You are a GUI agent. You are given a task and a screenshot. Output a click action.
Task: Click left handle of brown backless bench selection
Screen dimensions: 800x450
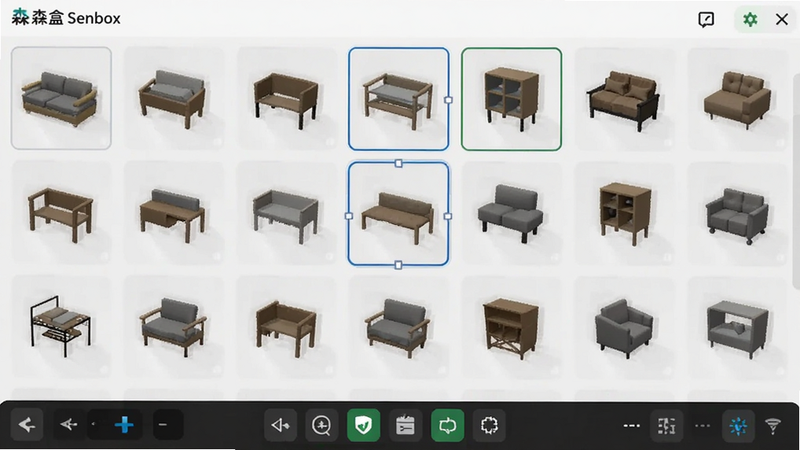click(x=349, y=216)
